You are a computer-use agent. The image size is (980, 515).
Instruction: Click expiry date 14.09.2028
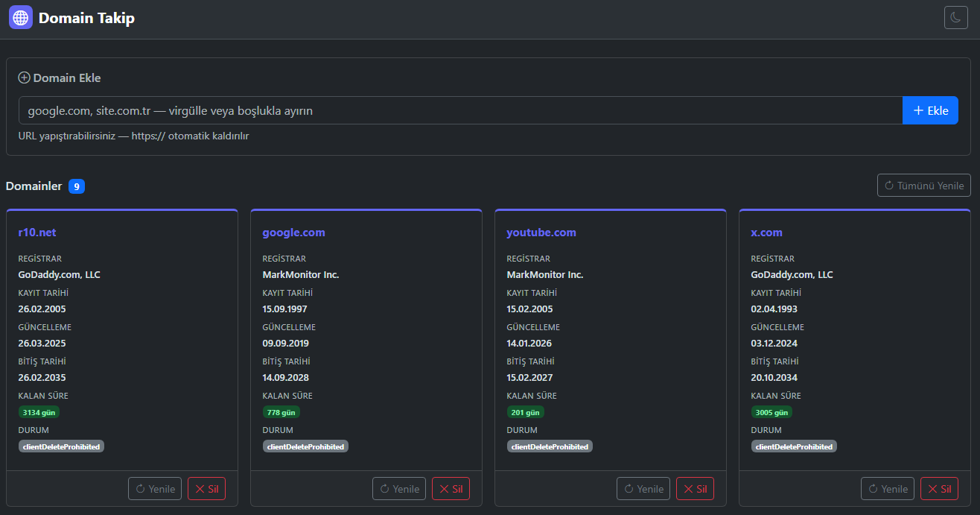pos(286,378)
